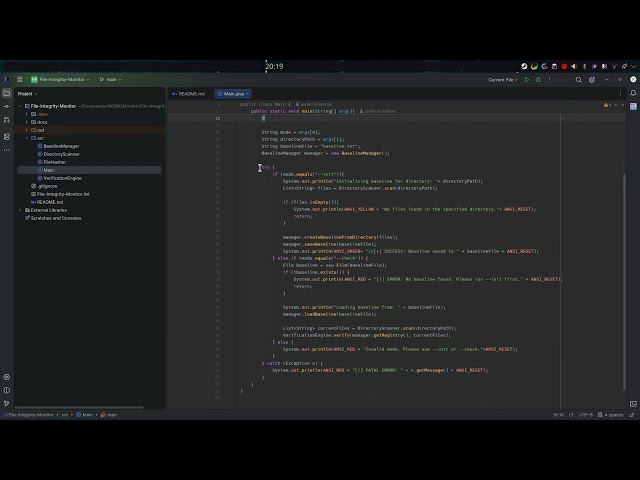Screen dimensions: 640x480
Task: Open BaselineManager class in tree
Action: 61,146
